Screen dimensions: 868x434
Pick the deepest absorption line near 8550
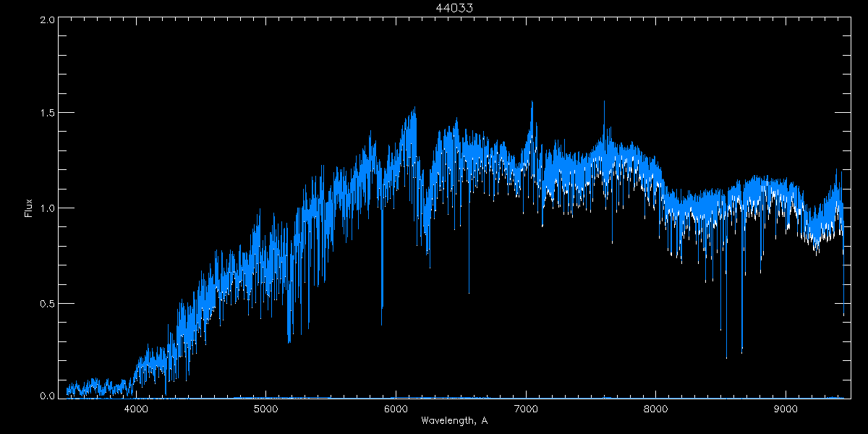pos(726,356)
